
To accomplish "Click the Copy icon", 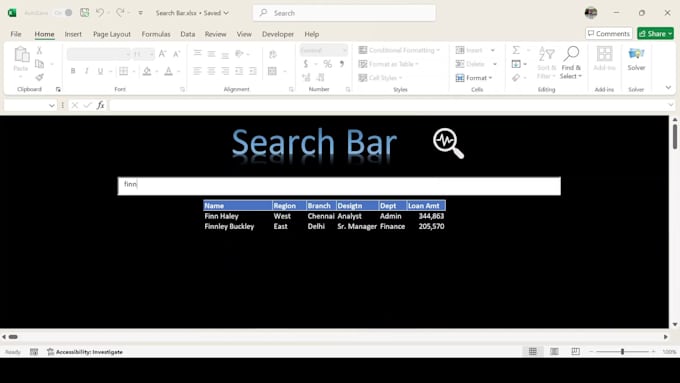I will (39, 64).
